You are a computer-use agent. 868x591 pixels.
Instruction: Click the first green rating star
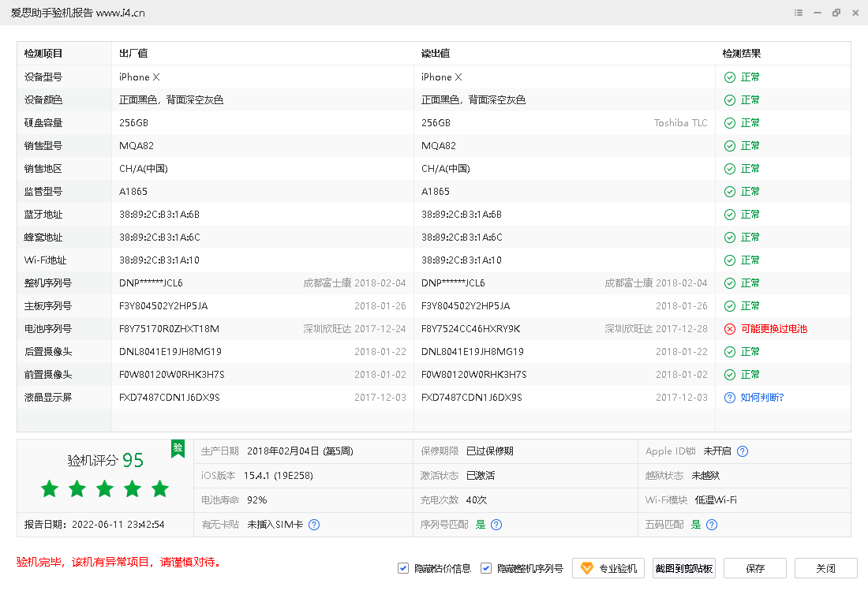(x=50, y=488)
